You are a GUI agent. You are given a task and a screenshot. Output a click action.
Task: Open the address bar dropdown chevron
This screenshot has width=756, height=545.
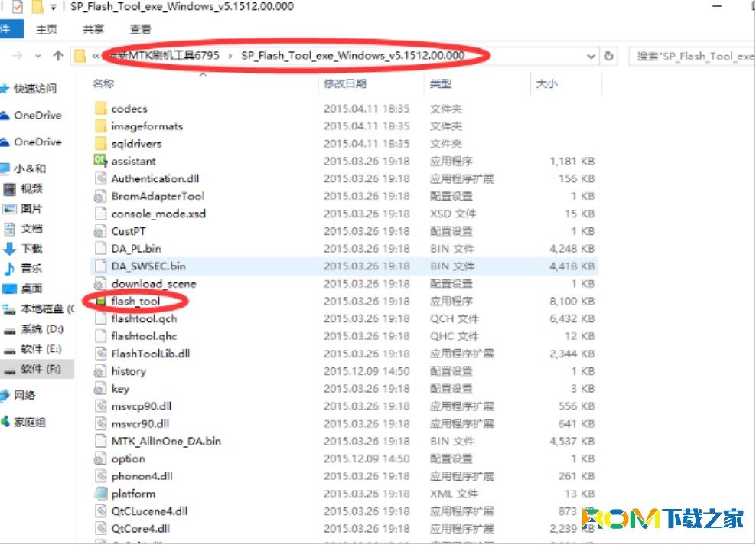coord(591,55)
